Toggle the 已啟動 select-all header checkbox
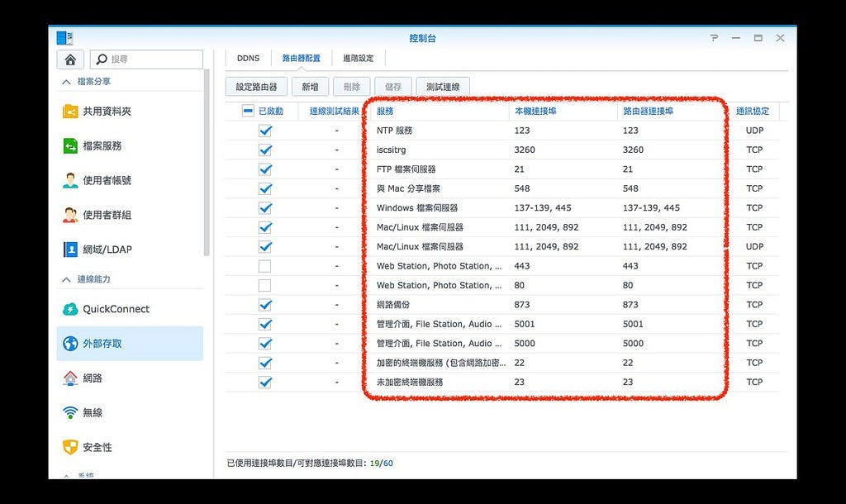 (248, 111)
